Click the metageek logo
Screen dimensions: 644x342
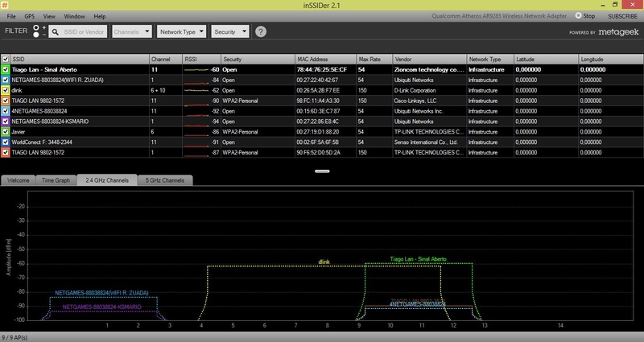(x=617, y=32)
